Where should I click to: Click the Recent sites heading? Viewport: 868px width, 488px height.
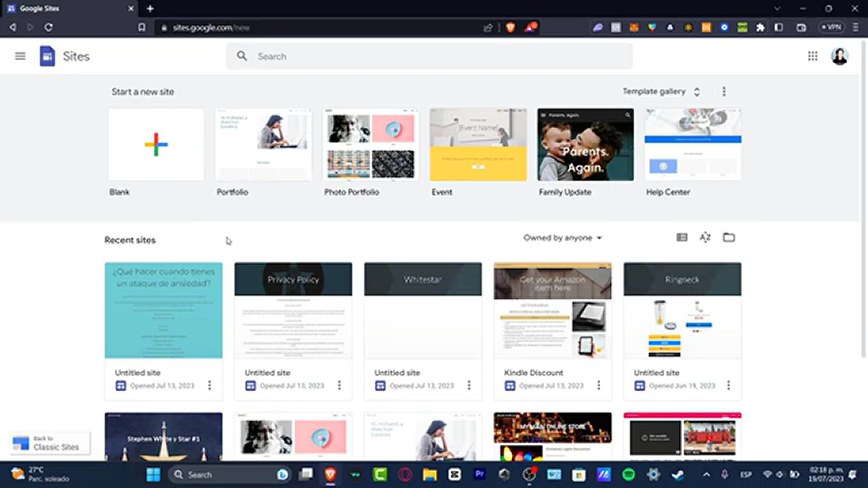click(x=130, y=240)
